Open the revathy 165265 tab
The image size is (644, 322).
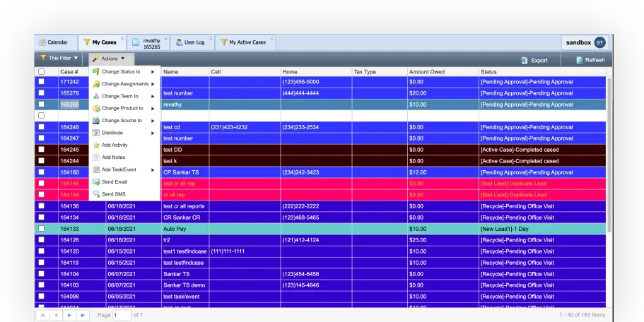tap(148, 43)
